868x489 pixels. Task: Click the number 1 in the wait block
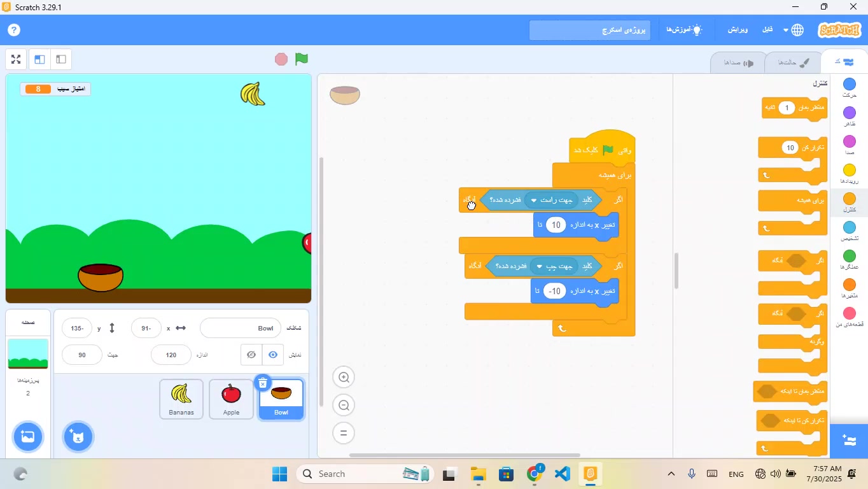[x=787, y=108]
